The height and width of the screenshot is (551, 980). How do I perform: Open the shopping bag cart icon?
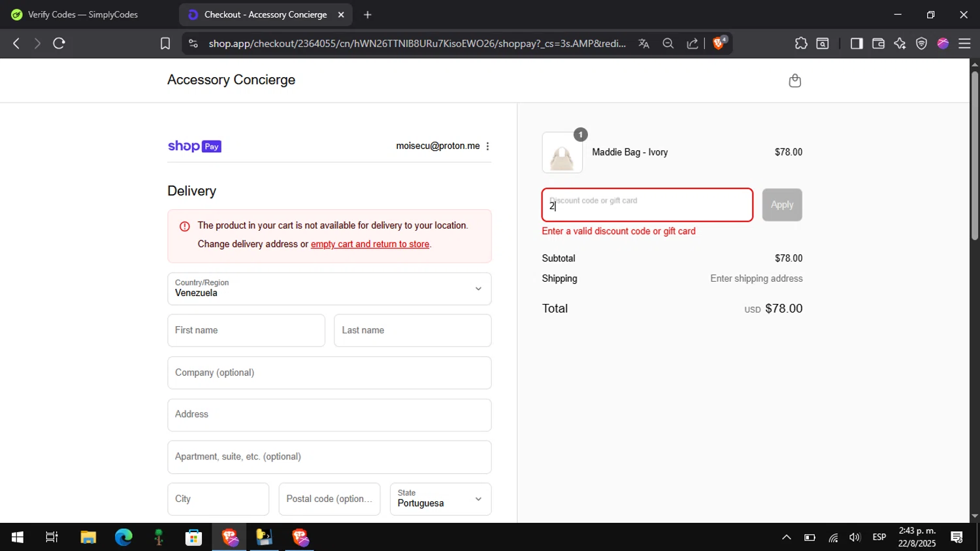pyautogui.click(x=795, y=80)
